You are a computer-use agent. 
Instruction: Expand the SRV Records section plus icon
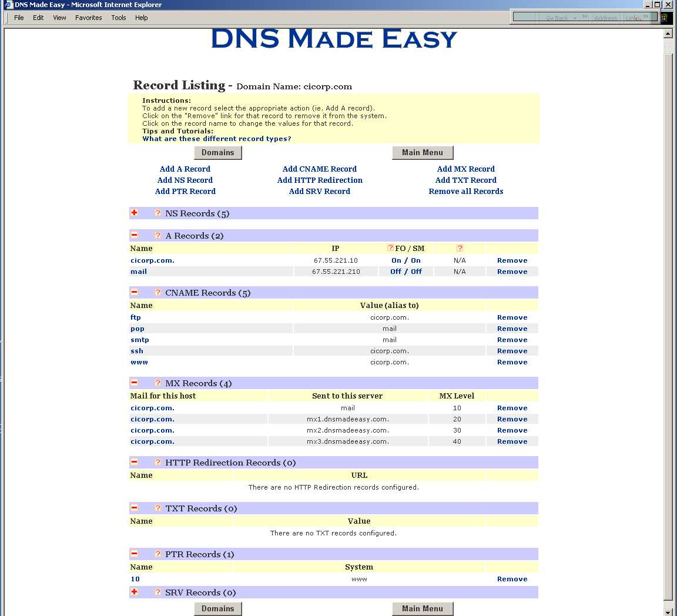[134, 592]
